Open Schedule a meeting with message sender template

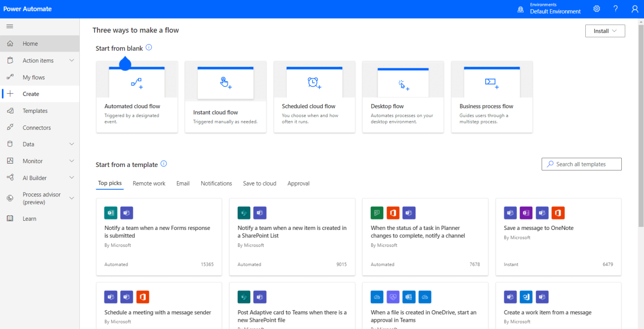pos(159,305)
